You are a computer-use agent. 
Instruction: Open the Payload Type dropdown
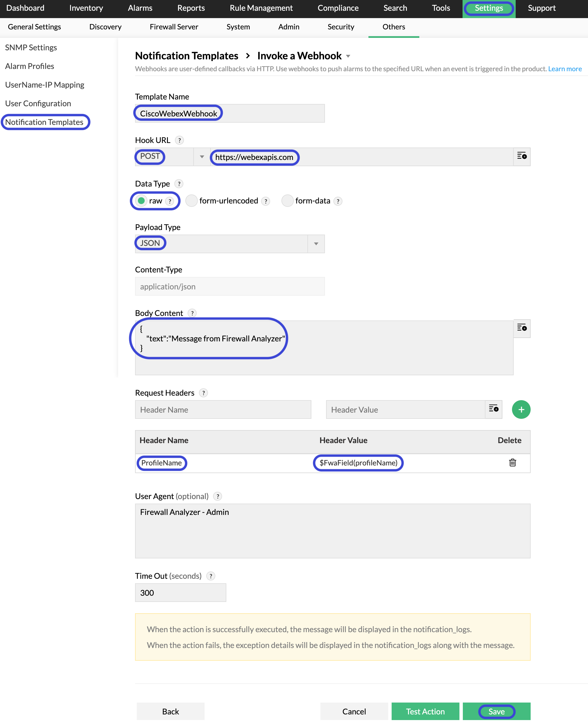(316, 244)
